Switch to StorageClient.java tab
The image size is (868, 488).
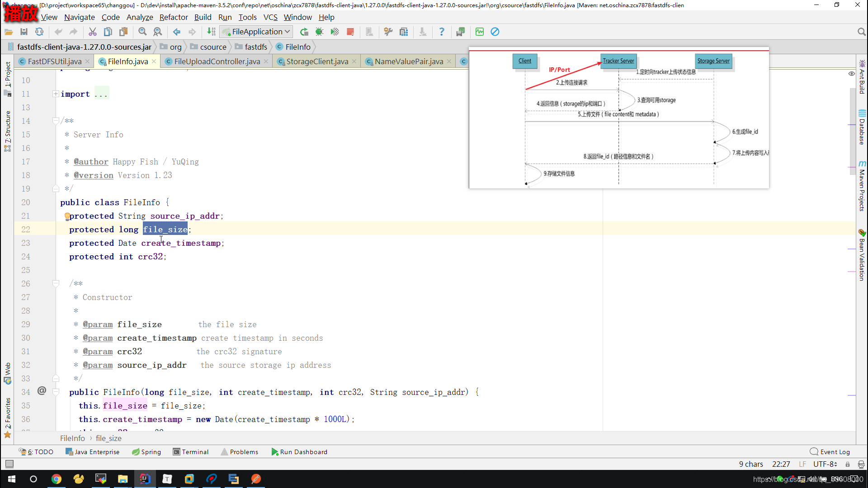[317, 61]
